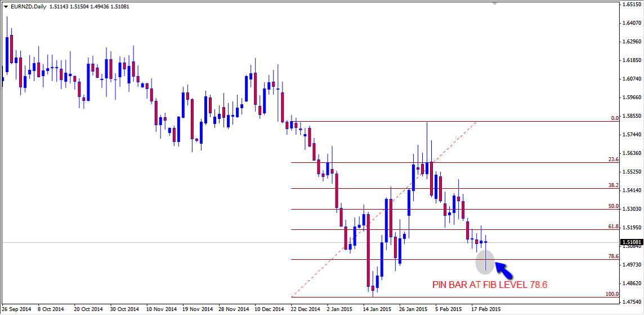Click the 50.0 Fibonacci level label
The height and width of the screenshot is (315, 644).
(x=614, y=206)
